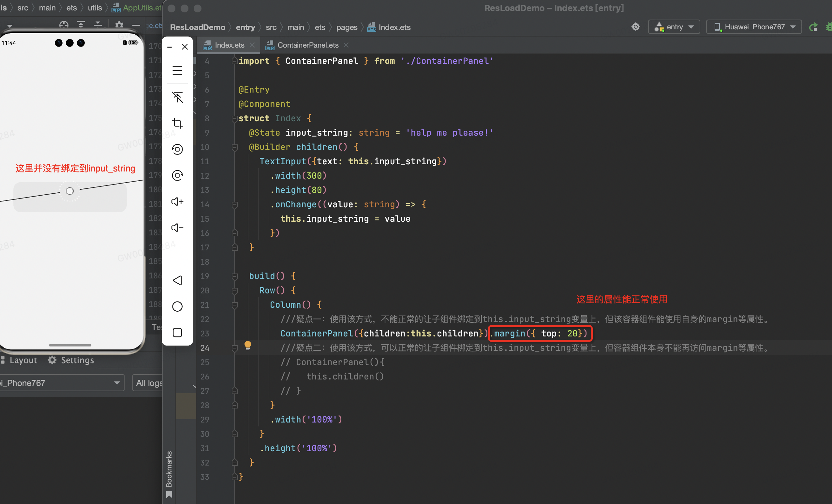Close the Index.ets tab

click(252, 45)
